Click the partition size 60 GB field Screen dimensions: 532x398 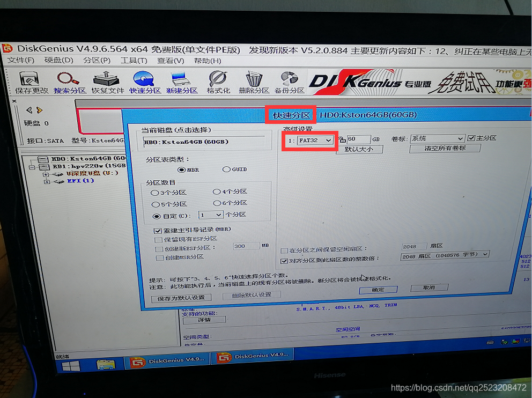pyautogui.click(x=359, y=139)
